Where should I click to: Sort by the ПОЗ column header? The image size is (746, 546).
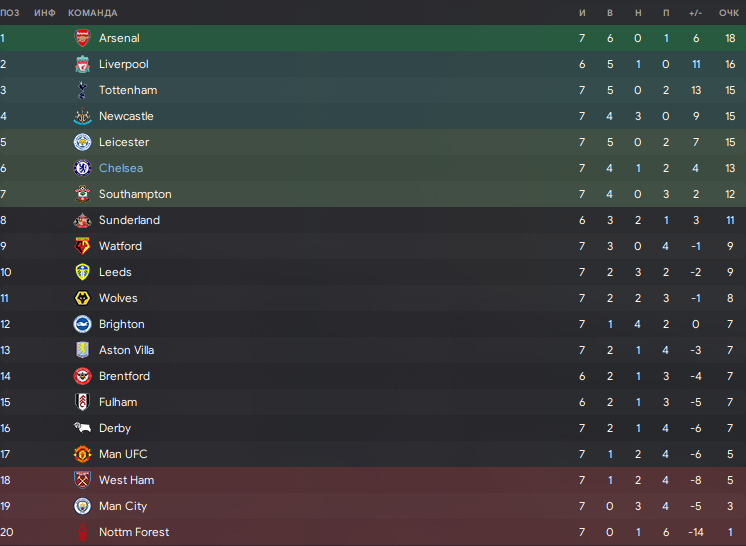point(10,13)
